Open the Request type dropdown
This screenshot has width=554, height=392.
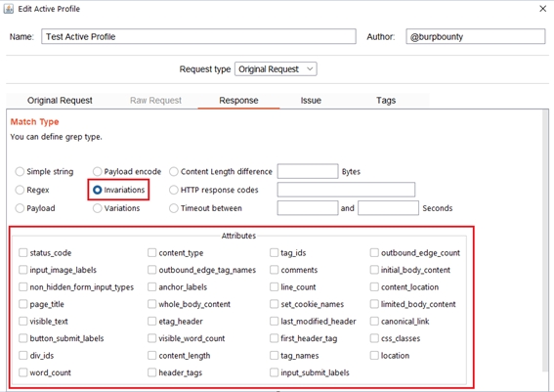(x=276, y=69)
